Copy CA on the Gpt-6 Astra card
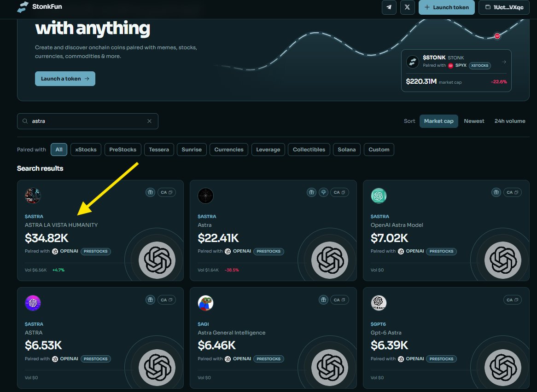 click(513, 300)
